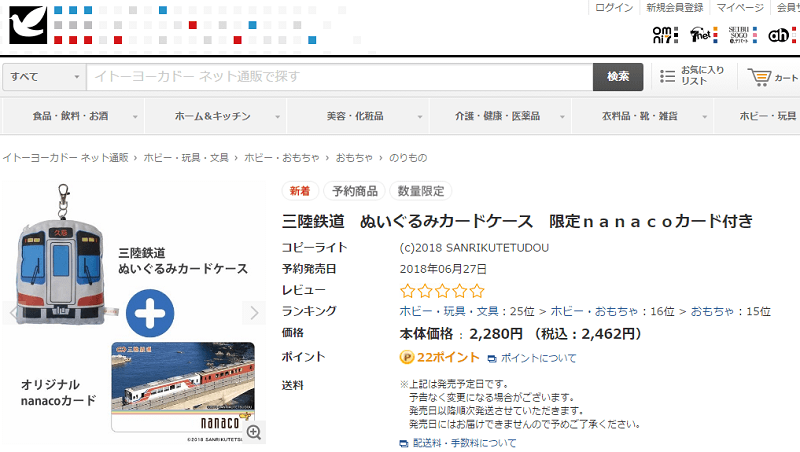The height and width of the screenshot is (452, 800).
Task: Expand 衣料品・靴・雑貨 menu
Action: point(643,116)
